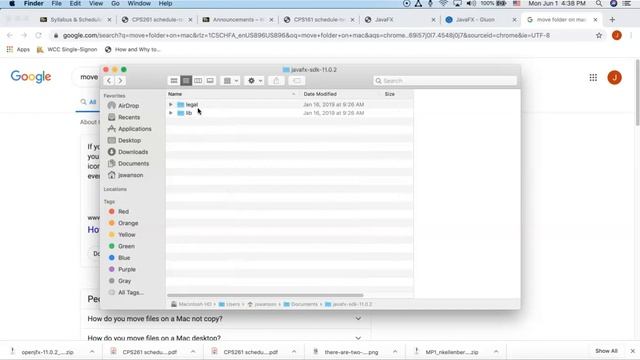640x360 pixels.
Task: Open options for MP1_nkellenber zip download
Action: 496,351
